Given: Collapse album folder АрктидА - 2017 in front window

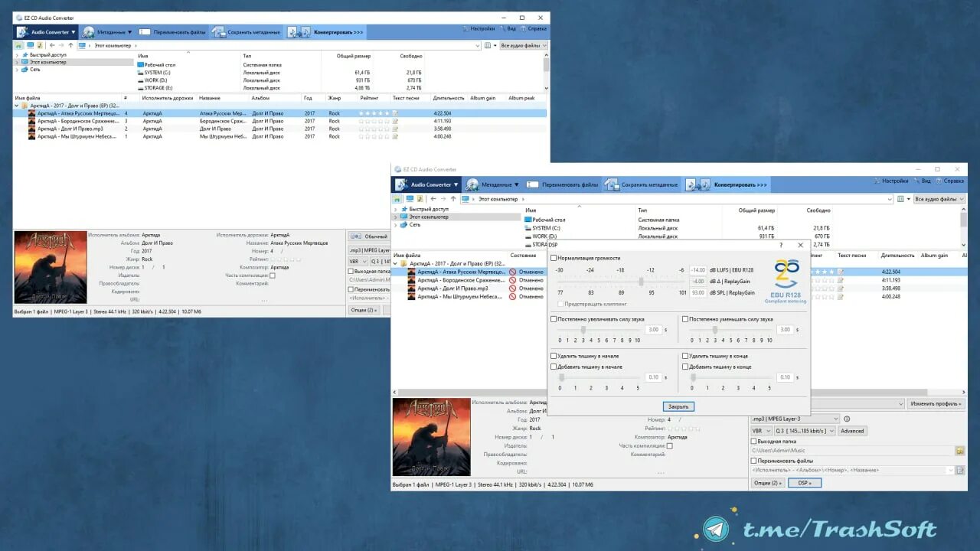Looking at the screenshot, I should [396, 263].
